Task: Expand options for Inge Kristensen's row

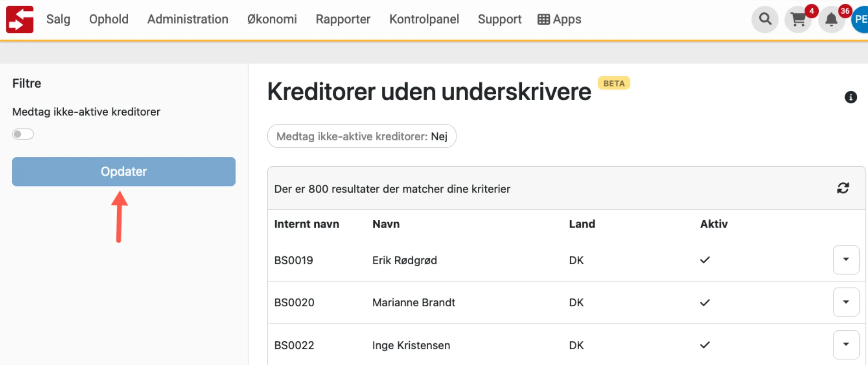Action: click(x=846, y=344)
